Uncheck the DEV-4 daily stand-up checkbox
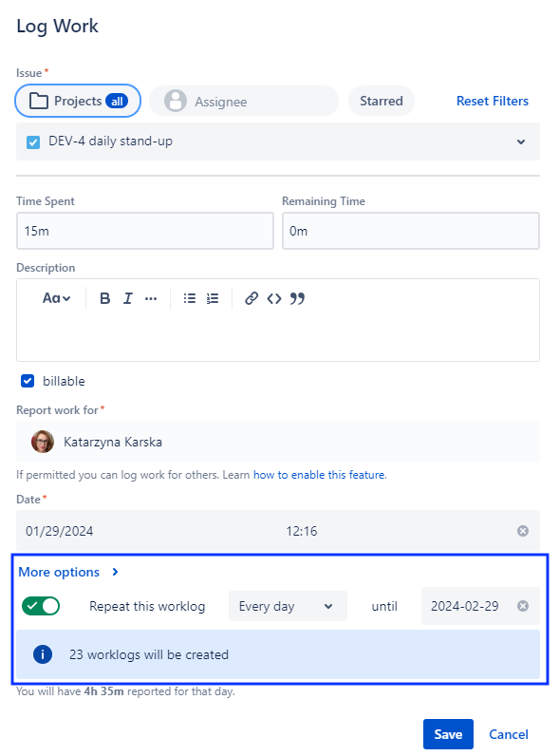 33,142
